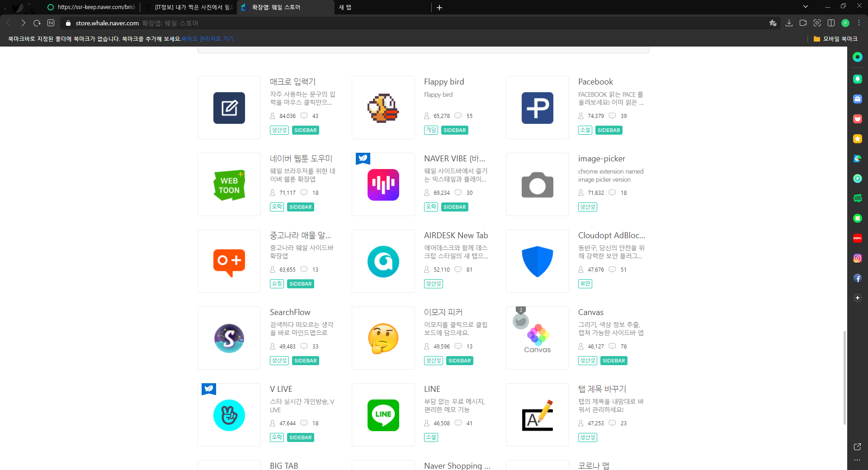The width and height of the screenshot is (868, 470).
Task: Open the Pocket sidebar icon
Action: click(858, 119)
